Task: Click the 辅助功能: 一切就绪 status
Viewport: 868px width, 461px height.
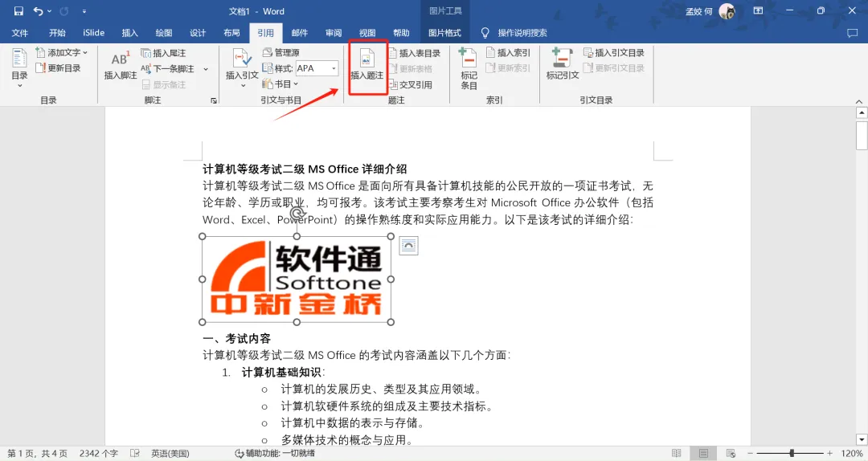Action: (275, 453)
